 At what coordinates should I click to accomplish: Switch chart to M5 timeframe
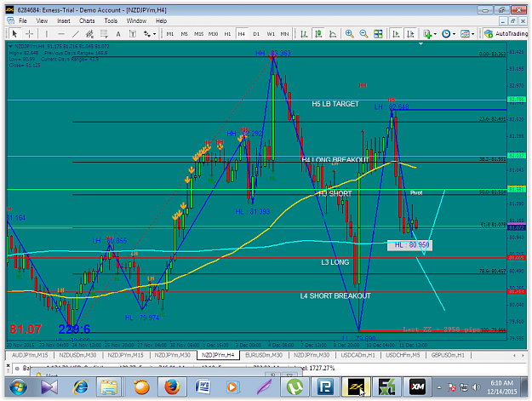184,33
